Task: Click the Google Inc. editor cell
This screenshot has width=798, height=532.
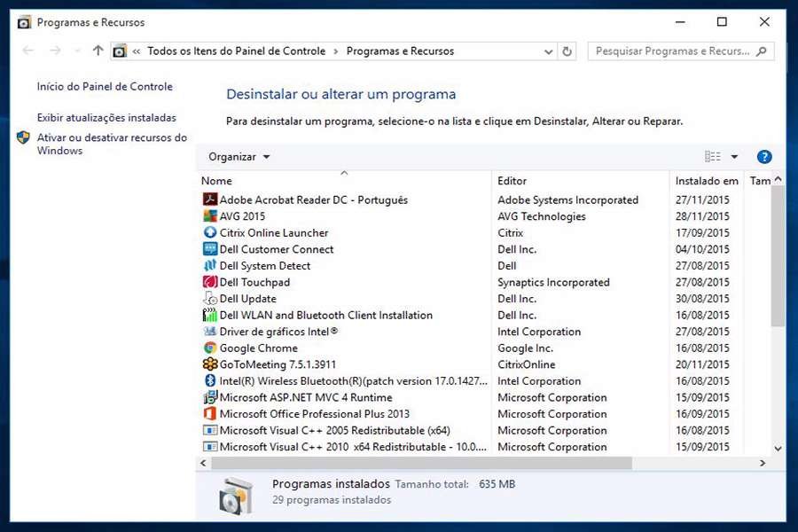Action: [525, 348]
